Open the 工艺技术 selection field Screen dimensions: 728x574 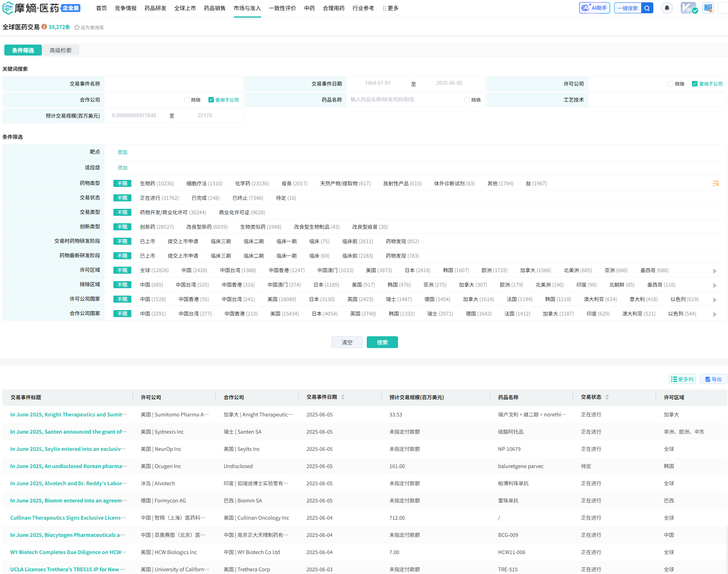(x=657, y=100)
